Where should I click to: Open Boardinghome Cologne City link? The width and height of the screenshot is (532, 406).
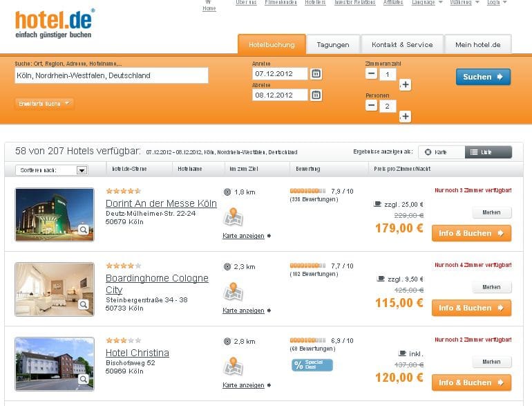[157, 284]
